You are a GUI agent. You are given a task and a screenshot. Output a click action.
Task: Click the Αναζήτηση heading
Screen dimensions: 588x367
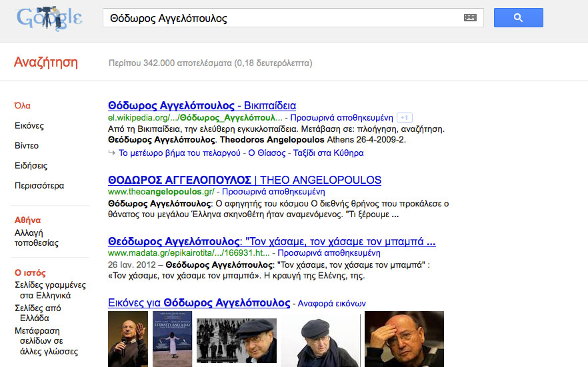pyautogui.click(x=46, y=62)
